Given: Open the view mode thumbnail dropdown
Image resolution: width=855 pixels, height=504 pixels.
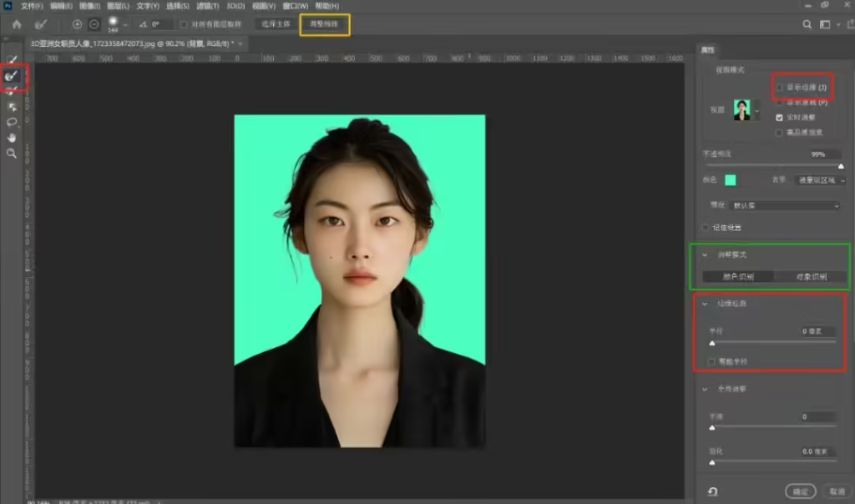Looking at the screenshot, I should (x=742, y=109).
